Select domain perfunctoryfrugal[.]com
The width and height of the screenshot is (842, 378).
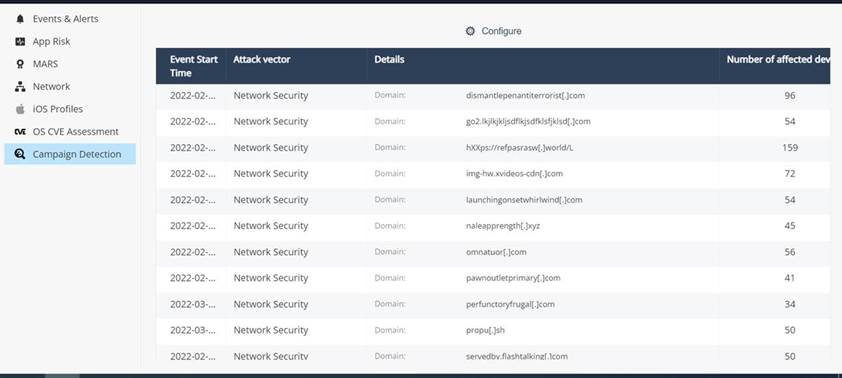(511, 304)
